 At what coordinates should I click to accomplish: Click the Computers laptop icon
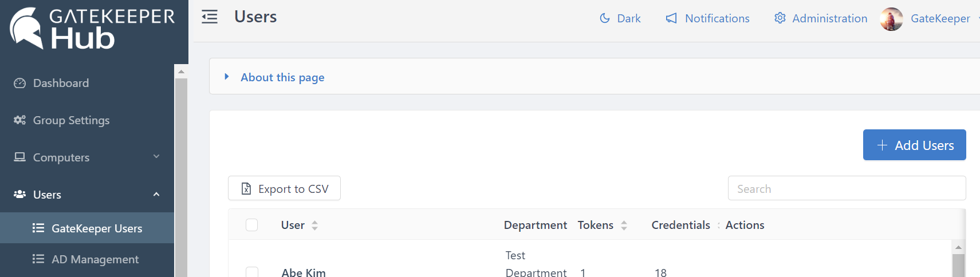tap(20, 157)
